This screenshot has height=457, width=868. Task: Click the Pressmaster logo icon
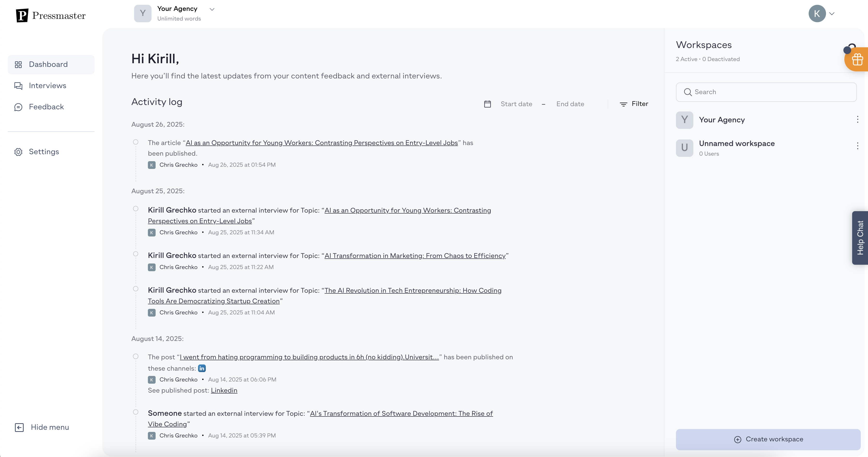22,15
